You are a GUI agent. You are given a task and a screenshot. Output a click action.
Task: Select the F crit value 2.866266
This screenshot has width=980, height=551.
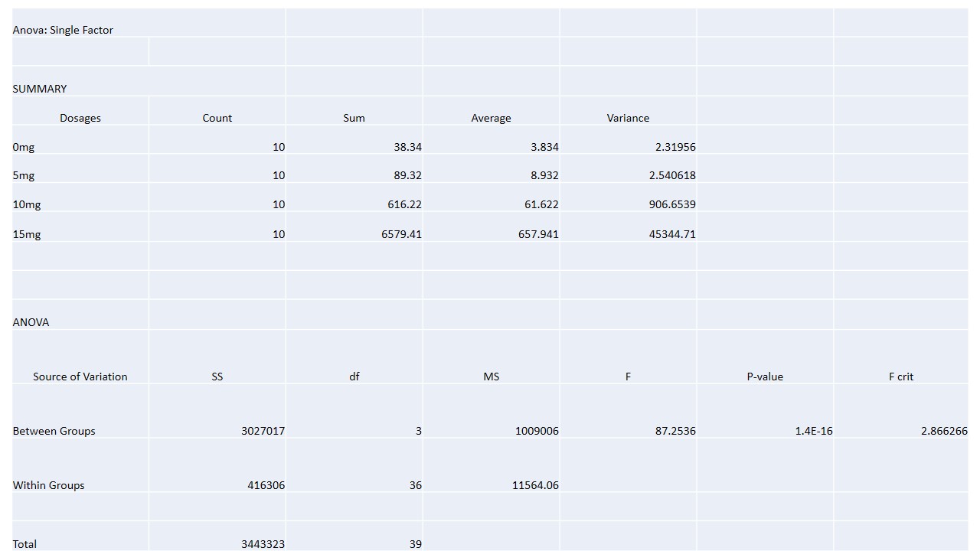tap(944, 431)
